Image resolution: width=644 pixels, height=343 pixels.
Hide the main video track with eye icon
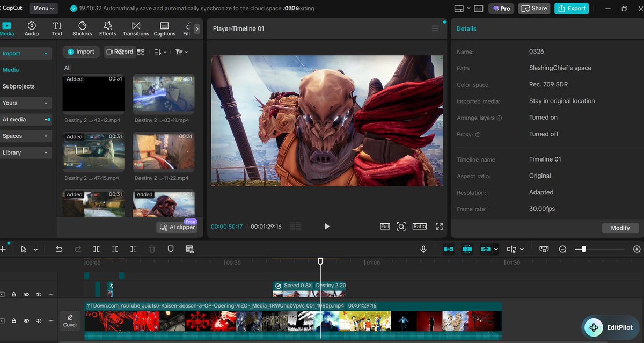(x=26, y=321)
